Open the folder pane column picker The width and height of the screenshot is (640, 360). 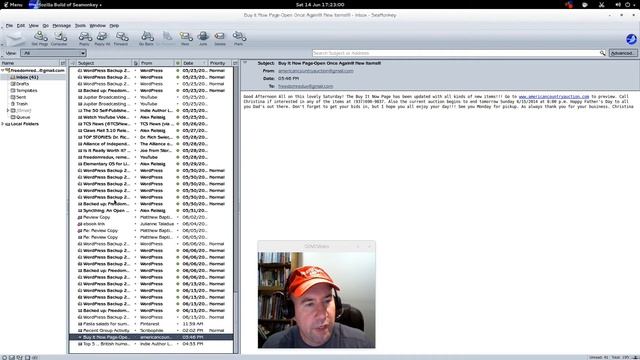pyautogui.click(x=63, y=63)
